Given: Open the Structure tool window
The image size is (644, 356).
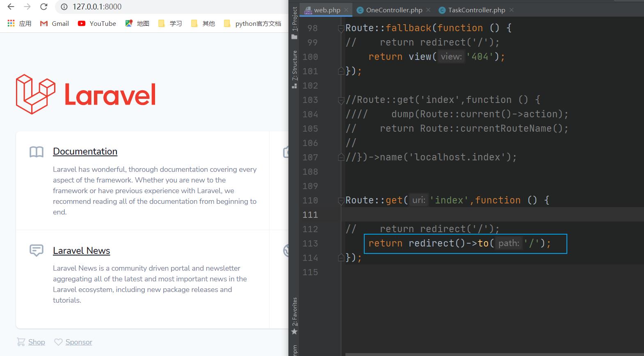Looking at the screenshot, I should pos(294,69).
